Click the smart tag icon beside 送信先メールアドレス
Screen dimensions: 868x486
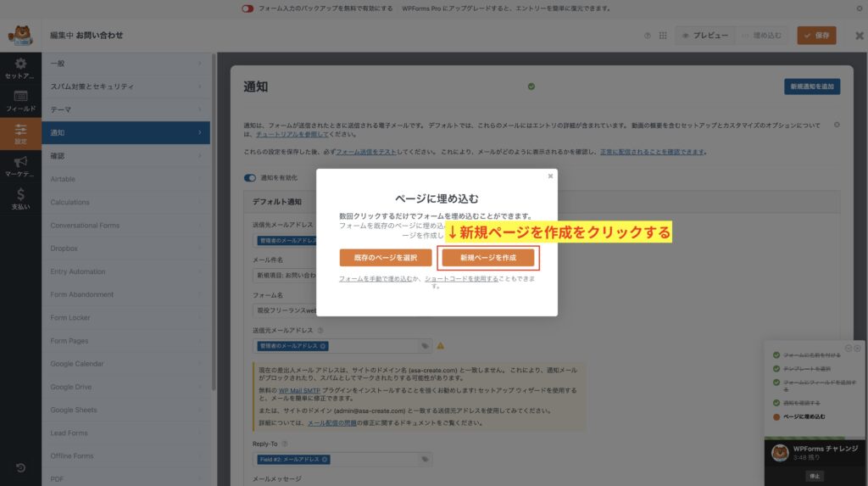[x=426, y=346]
